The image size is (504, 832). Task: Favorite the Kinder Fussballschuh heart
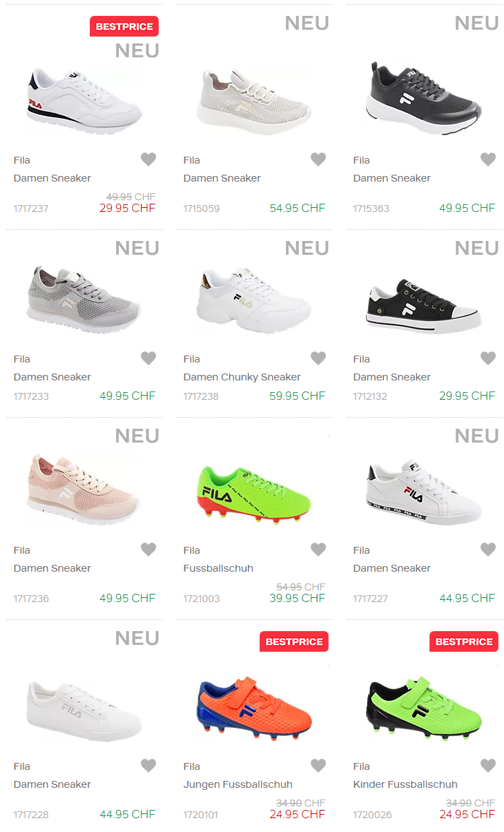(488, 766)
